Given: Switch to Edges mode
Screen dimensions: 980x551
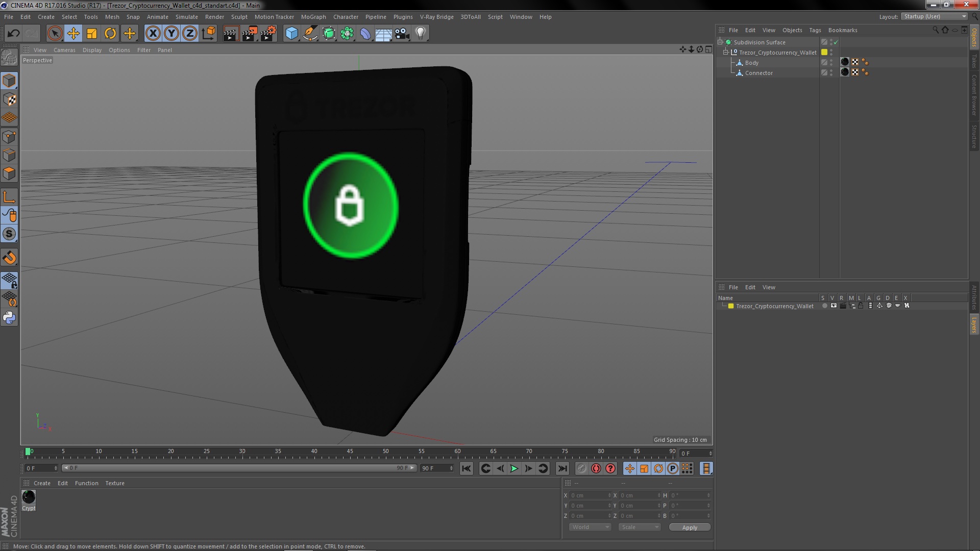Looking at the screenshot, I should (9, 155).
